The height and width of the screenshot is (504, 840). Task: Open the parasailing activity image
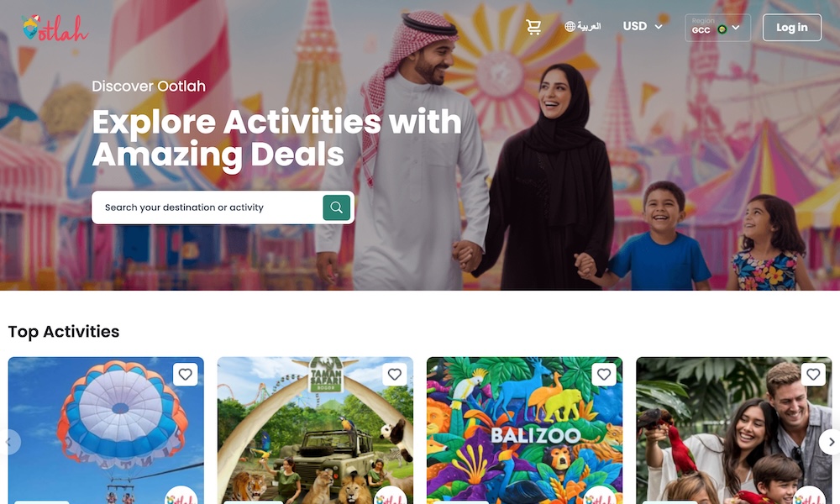click(x=106, y=431)
